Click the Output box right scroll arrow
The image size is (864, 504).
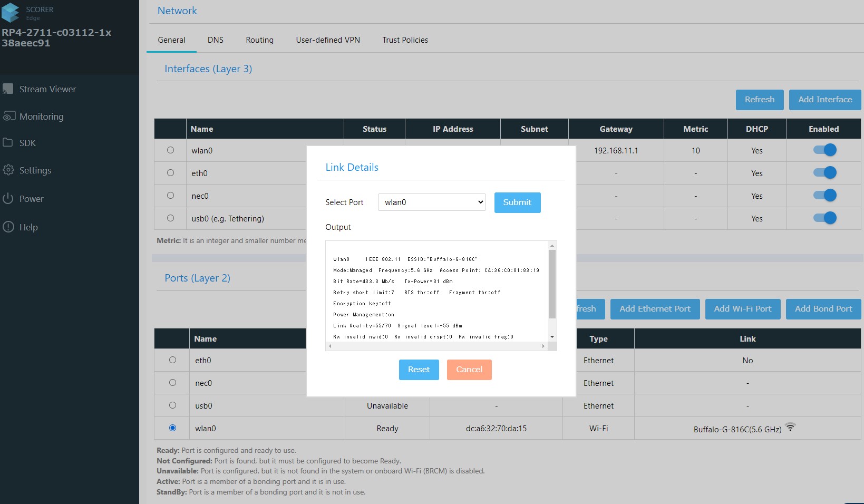[543, 346]
